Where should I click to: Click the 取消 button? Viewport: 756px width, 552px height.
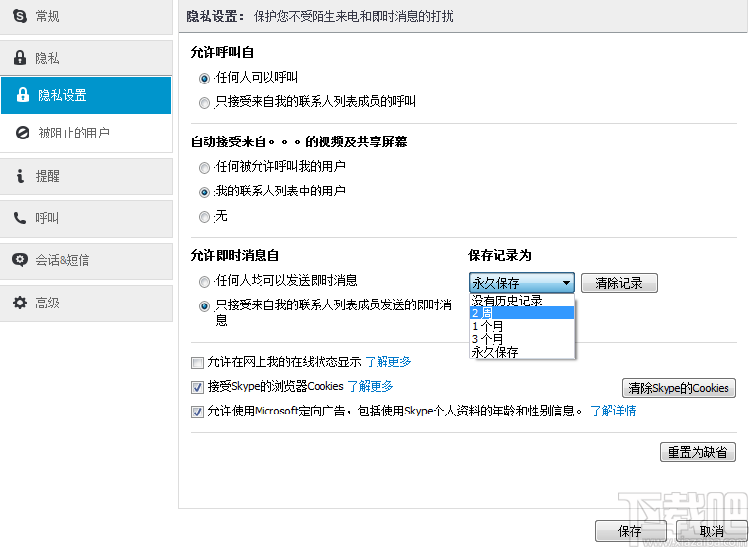pyautogui.click(x=712, y=531)
